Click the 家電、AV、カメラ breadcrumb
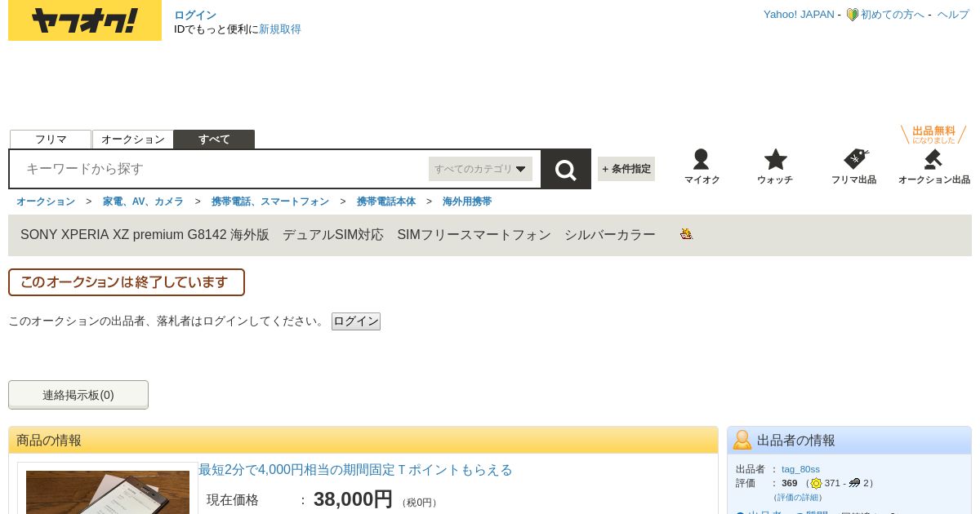 [143, 202]
